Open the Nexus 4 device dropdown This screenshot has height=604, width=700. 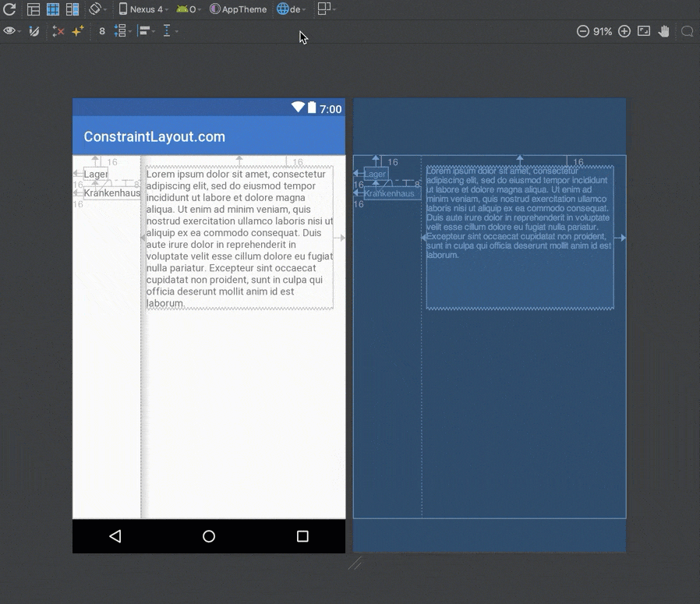pos(143,9)
